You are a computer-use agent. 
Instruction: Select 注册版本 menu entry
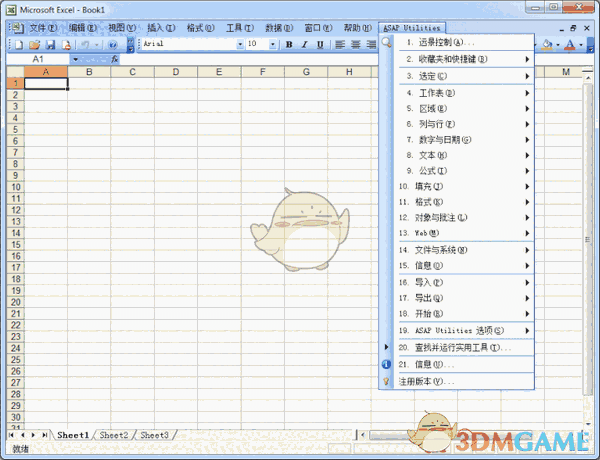[464, 381]
